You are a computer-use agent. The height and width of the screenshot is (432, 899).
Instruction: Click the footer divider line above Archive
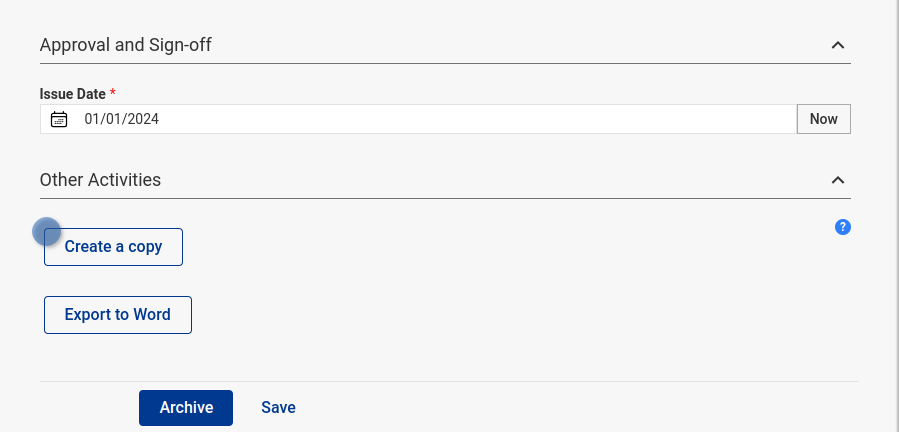tap(449, 381)
